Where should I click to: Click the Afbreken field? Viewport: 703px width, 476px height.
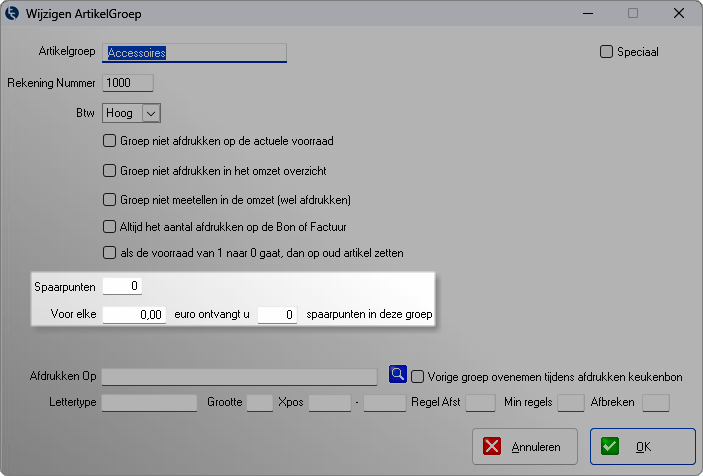656,403
